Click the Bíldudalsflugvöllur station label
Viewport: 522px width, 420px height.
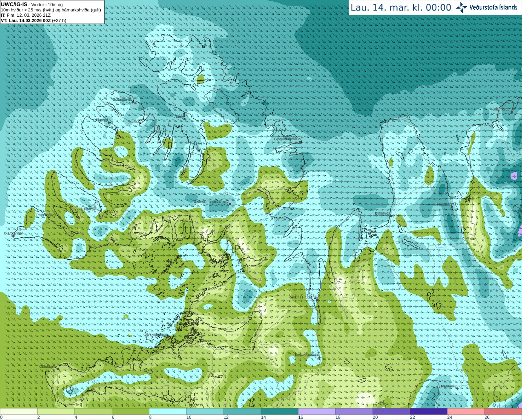click(x=85, y=208)
